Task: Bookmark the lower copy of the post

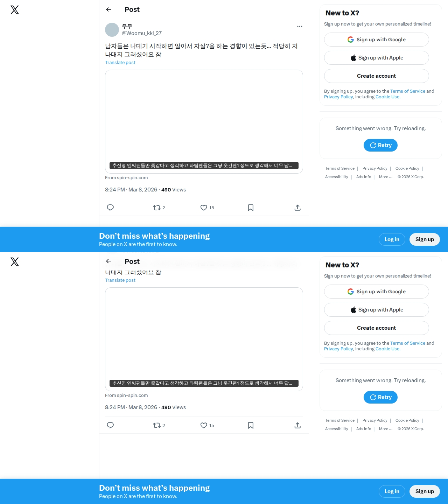Action: 251,425
